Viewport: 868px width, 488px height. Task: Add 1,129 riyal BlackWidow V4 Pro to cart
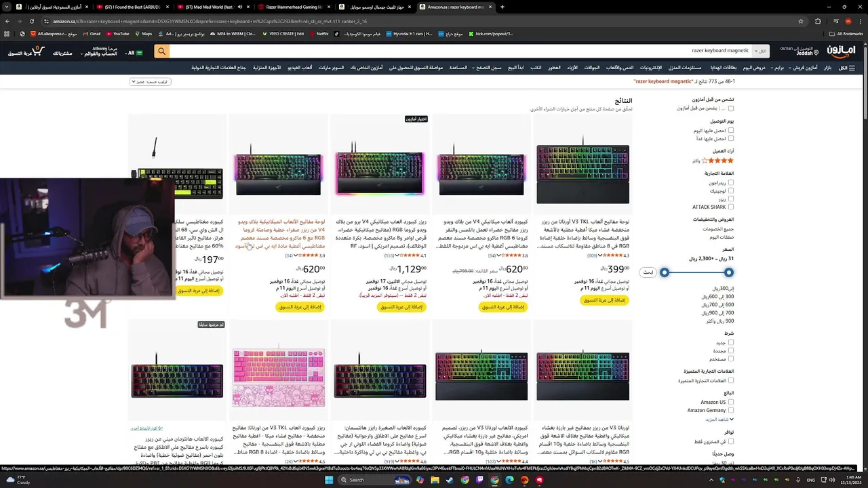coord(400,307)
